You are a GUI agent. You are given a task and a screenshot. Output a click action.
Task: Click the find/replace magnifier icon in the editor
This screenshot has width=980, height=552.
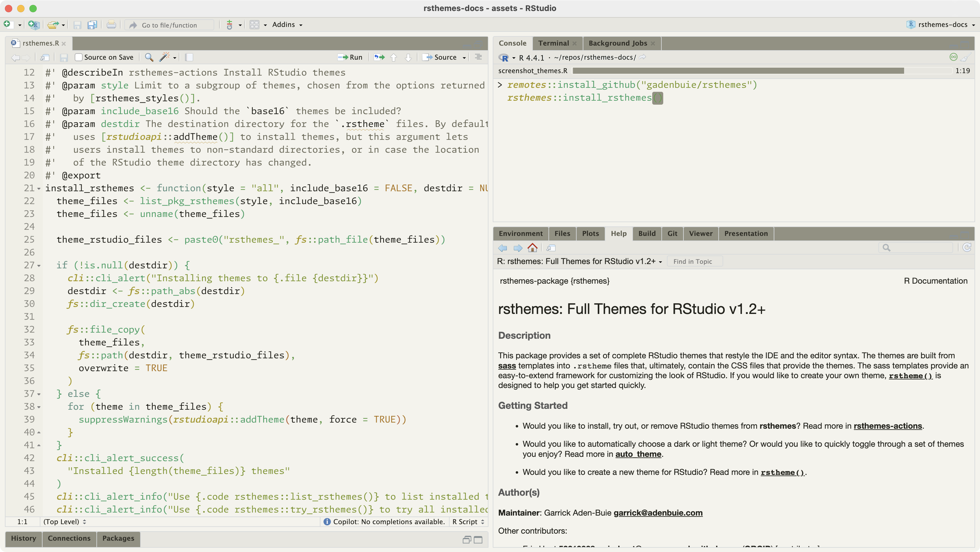149,57
